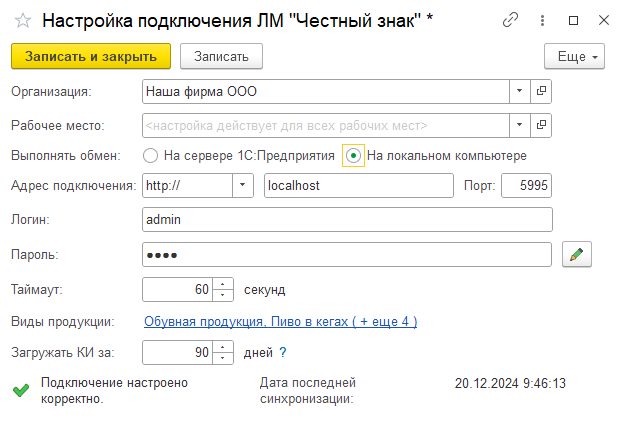Click the green connection status checkmark
This screenshot has width=622, height=422.
(21, 390)
